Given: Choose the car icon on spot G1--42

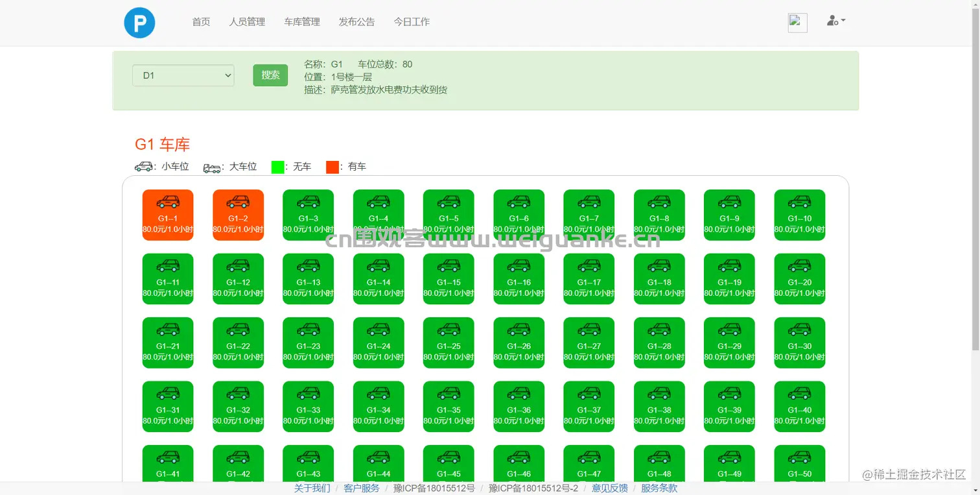Looking at the screenshot, I should coord(238,458).
